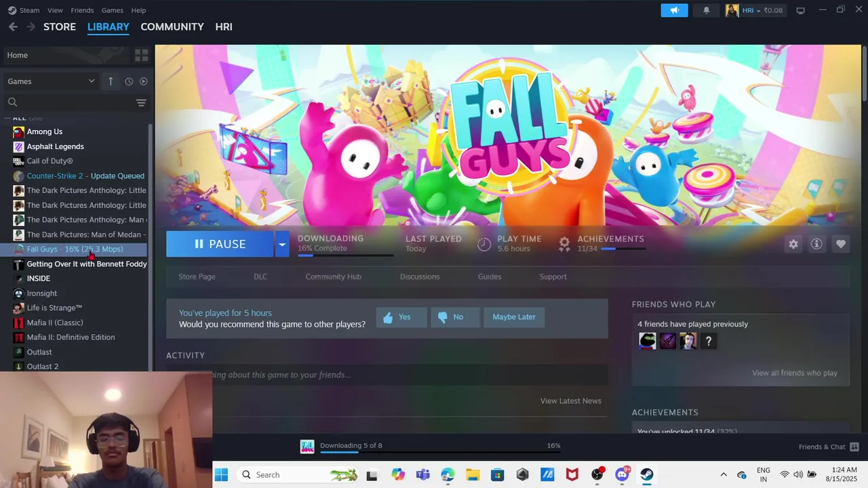This screenshot has width=868, height=488.
Task: Select Life is Strange in library
Action: click(x=79, y=308)
